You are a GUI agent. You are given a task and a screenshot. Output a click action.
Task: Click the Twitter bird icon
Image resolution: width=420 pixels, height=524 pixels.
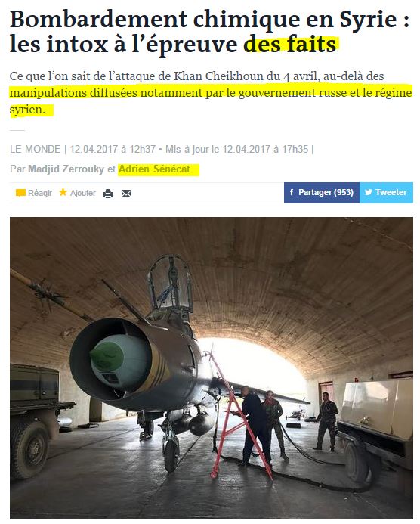[x=368, y=192]
